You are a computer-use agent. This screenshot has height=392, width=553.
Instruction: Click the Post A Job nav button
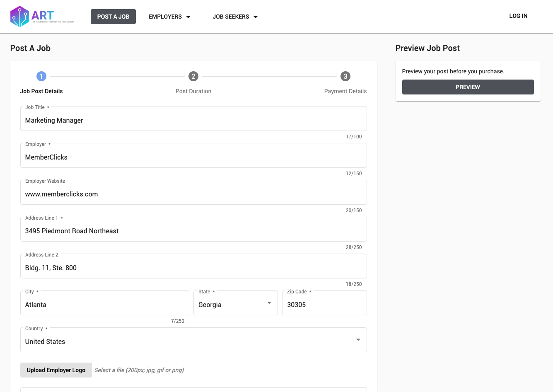(113, 17)
